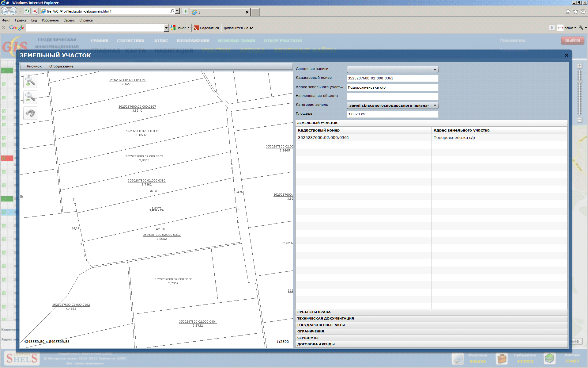
Task: Click the browser refresh icon
Action: click(x=27, y=11)
